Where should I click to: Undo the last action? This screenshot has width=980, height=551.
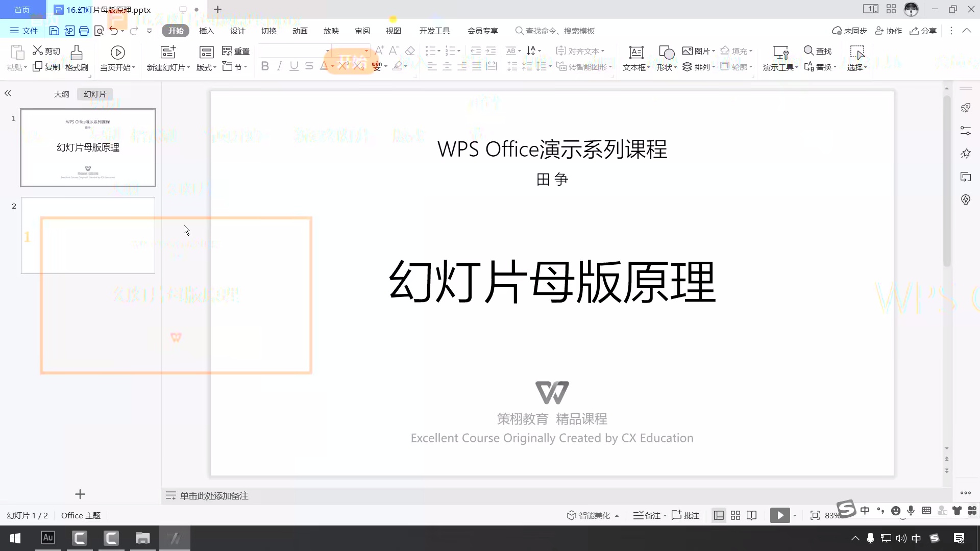114,31
